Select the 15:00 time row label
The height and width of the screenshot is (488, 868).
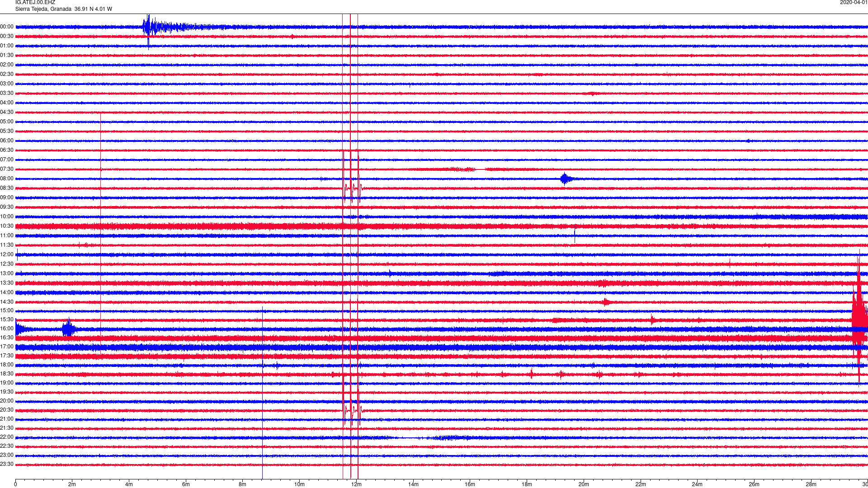pos(7,310)
